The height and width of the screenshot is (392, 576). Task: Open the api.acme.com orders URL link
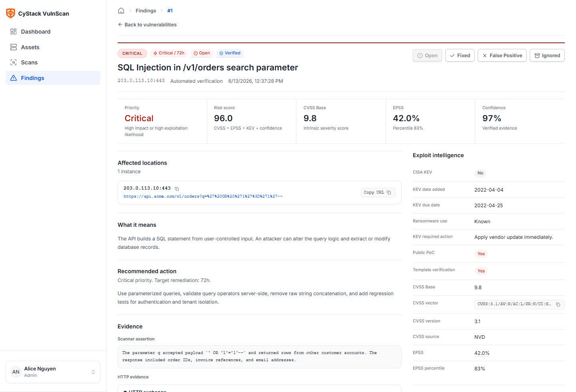pos(203,196)
